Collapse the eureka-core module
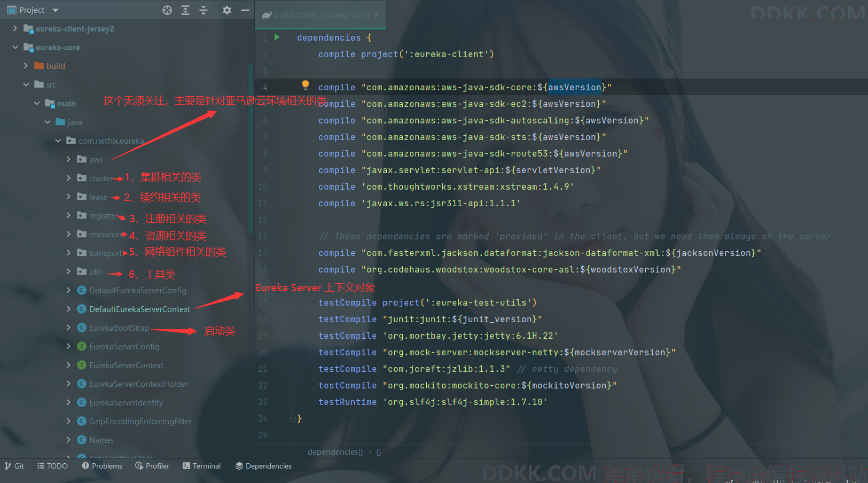Screen dimensions: 868x483 point(15,47)
